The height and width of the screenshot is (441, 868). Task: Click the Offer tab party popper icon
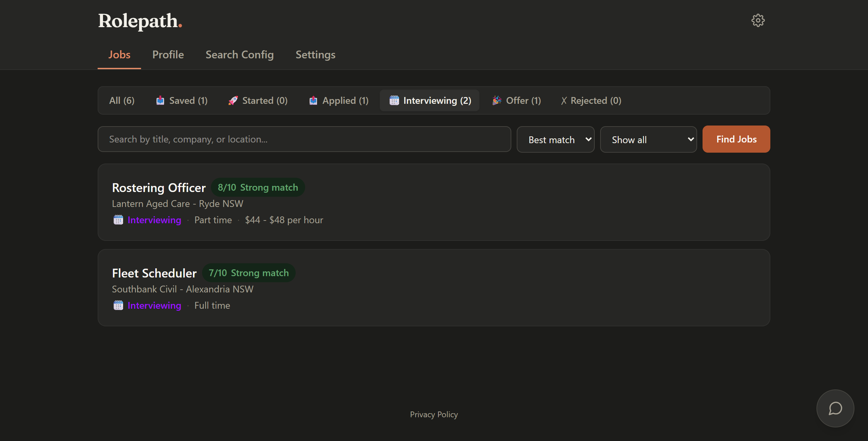pyautogui.click(x=497, y=100)
